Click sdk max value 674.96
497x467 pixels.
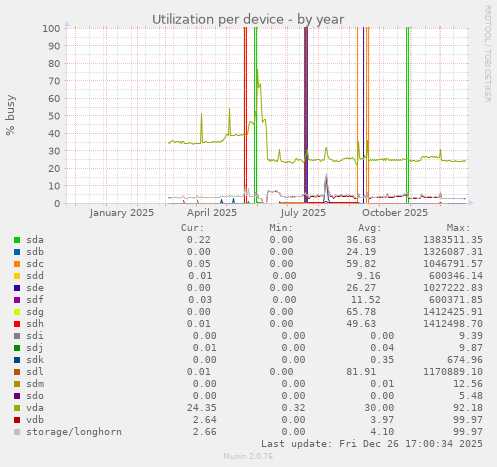tap(465, 360)
